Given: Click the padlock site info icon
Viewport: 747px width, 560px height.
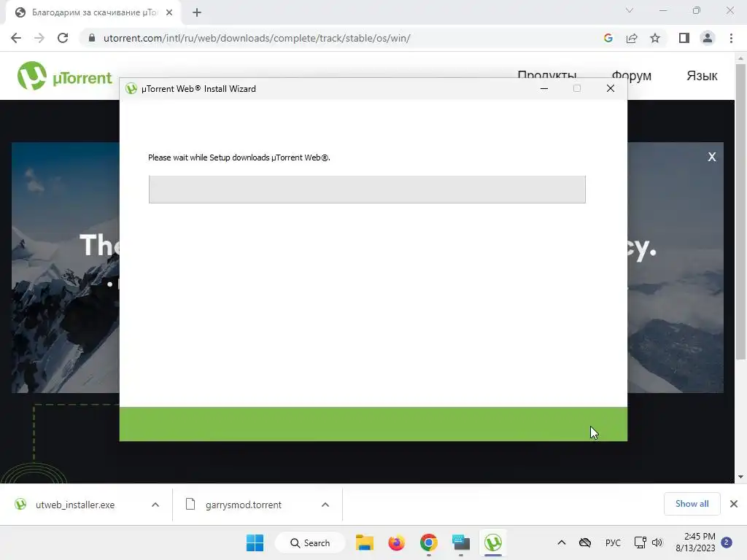Looking at the screenshot, I should [92, 38].
